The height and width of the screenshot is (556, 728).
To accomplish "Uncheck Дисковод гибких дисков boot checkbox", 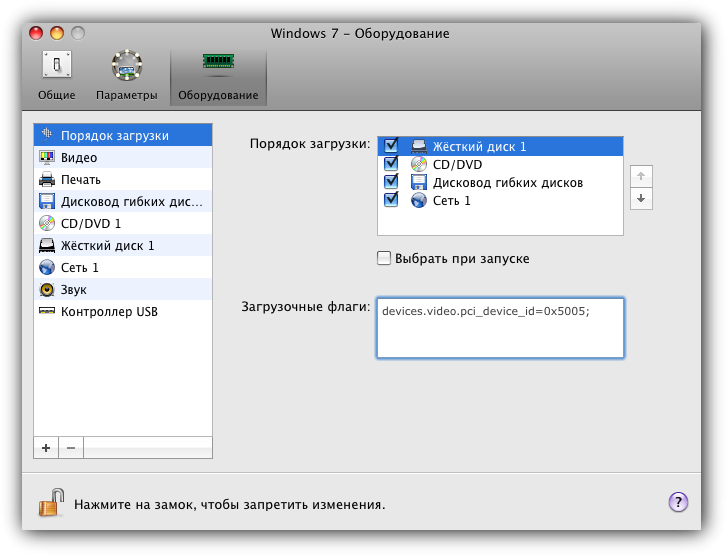I will click(x=391, y=181).
